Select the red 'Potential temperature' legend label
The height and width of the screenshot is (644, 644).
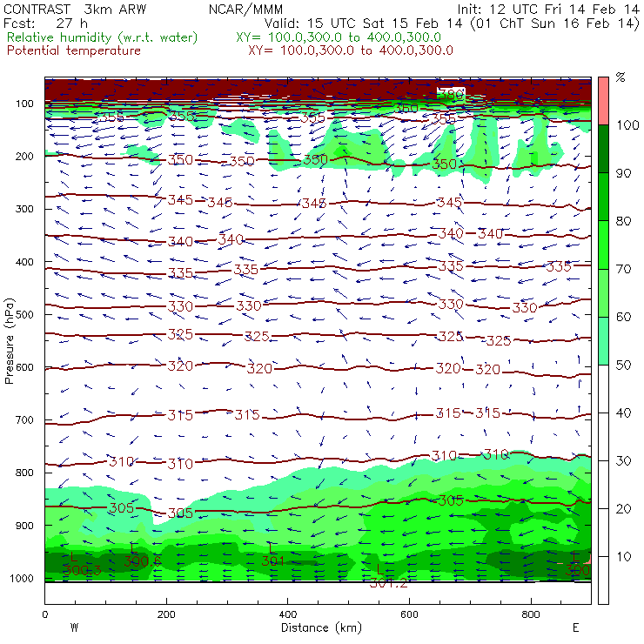pyautogui.click(x=74, y=50)
